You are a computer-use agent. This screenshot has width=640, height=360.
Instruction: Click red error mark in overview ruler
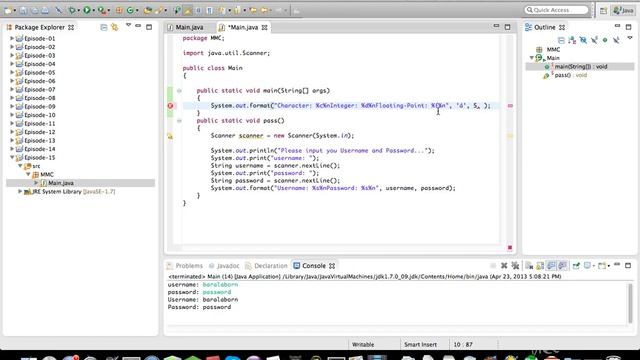(510, 106)
